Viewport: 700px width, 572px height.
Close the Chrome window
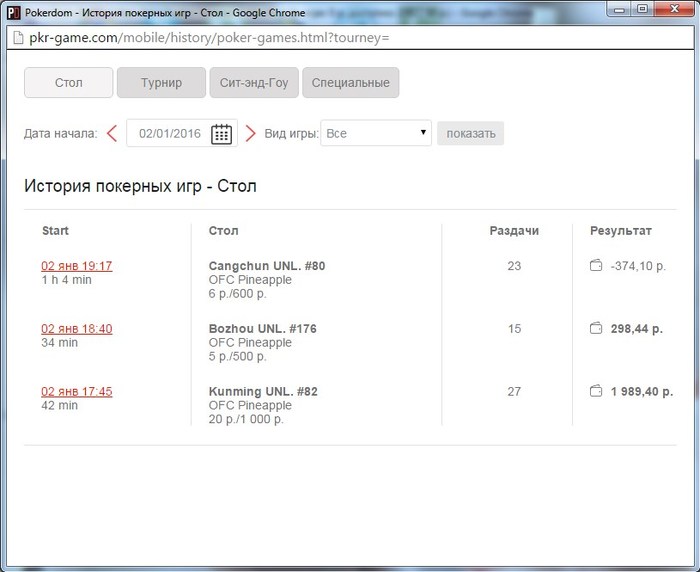click(675, 9)
